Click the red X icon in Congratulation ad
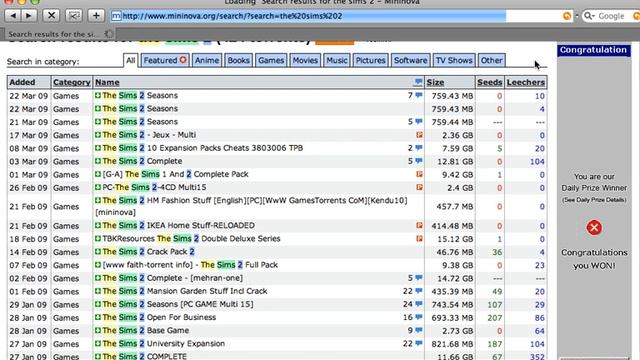Image resolution: width=640 pixels, height=360 pixels. point(594,227)
